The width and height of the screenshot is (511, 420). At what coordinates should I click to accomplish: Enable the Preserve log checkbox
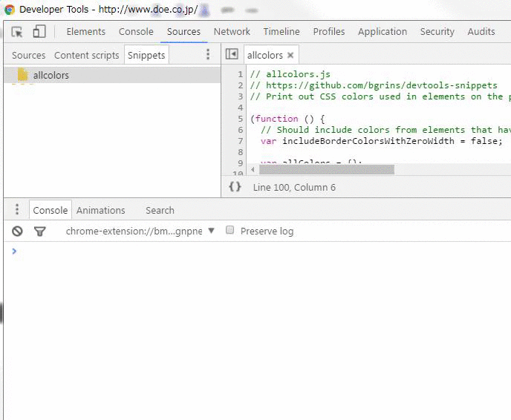(x=230, y=230)
